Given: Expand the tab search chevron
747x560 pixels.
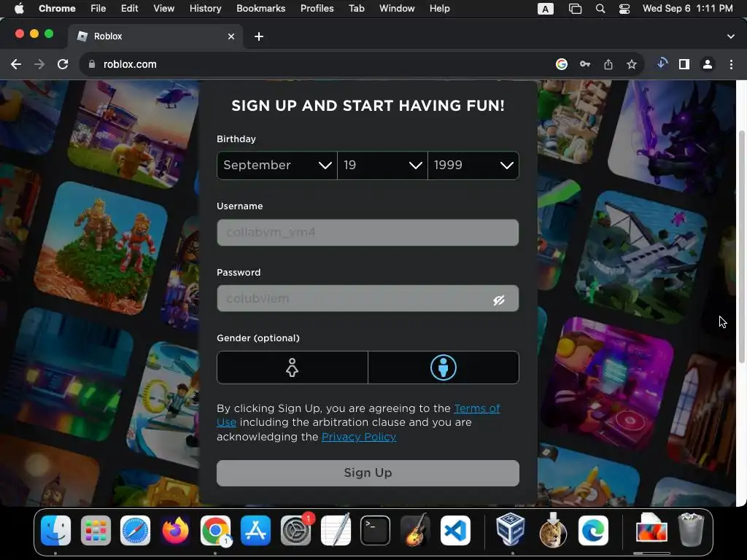Looking at the screenshot, I should coord(730,36).
